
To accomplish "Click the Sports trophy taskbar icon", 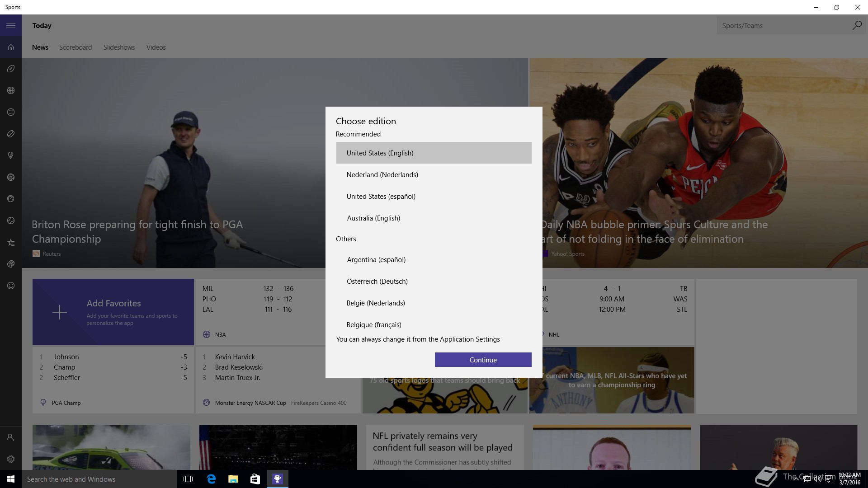I will (x=277, y=479).
